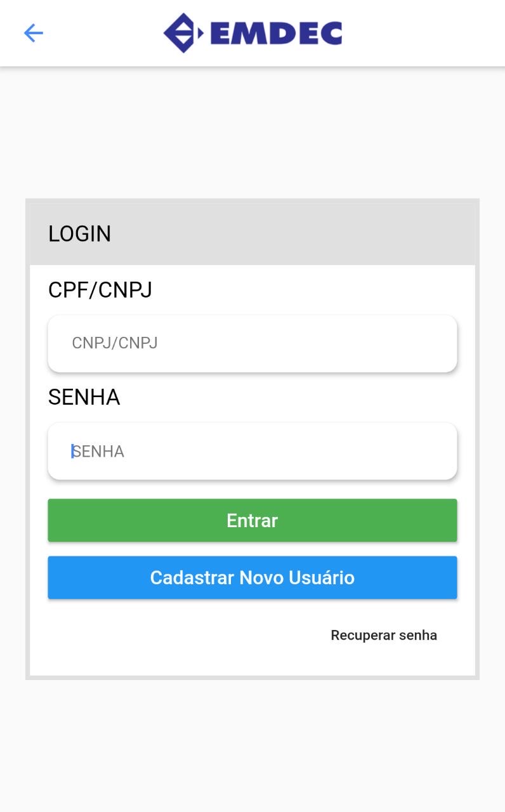This screenshot has height=812, width=505.
Task: Click the CPF/CNPJ field label
Action: click(100, 291)
